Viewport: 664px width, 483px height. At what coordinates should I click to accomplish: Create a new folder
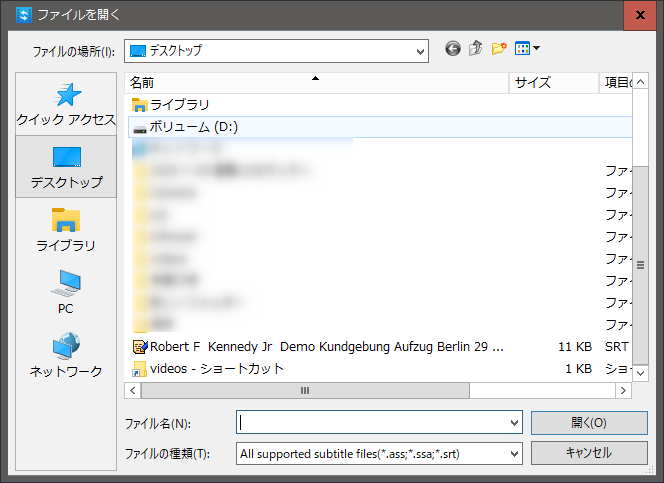[x=499, y=48]
